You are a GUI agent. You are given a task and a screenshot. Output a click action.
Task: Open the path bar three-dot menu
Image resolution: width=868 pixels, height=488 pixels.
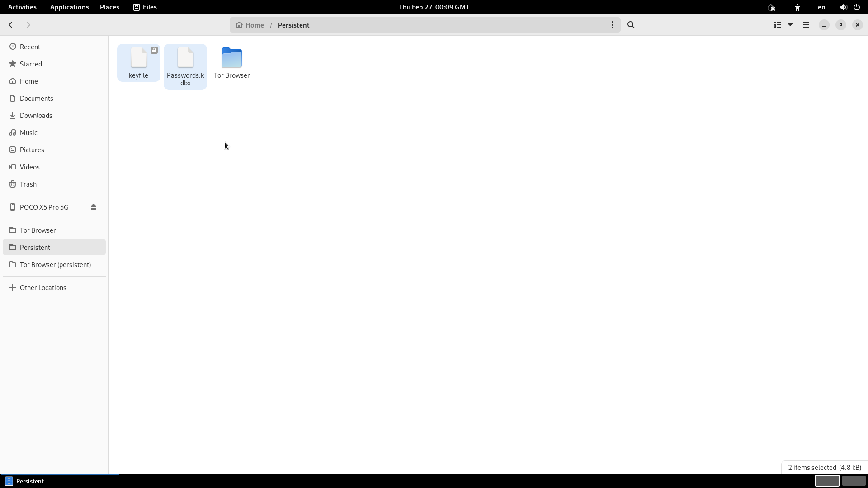[x=613, y=25]
